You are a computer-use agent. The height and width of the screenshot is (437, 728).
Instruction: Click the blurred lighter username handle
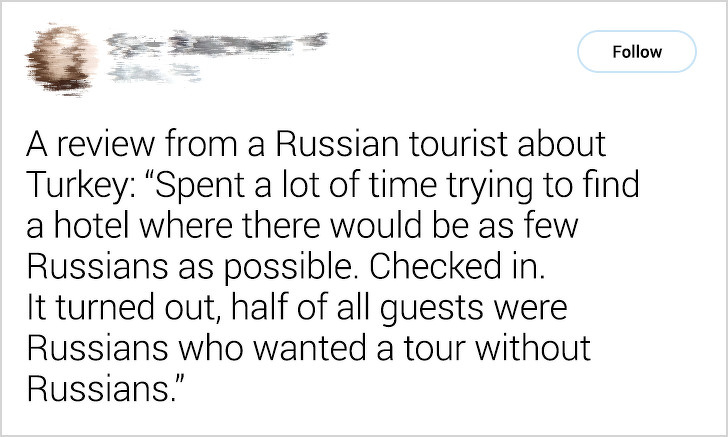tap(154, 73)
